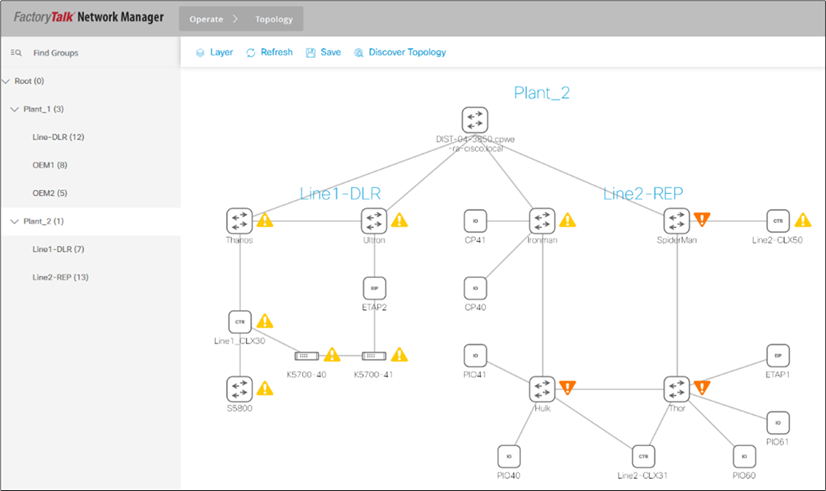826x491 pixels.
Task: Click the Line2-REP group label in topology
Action: pos(643,193)
